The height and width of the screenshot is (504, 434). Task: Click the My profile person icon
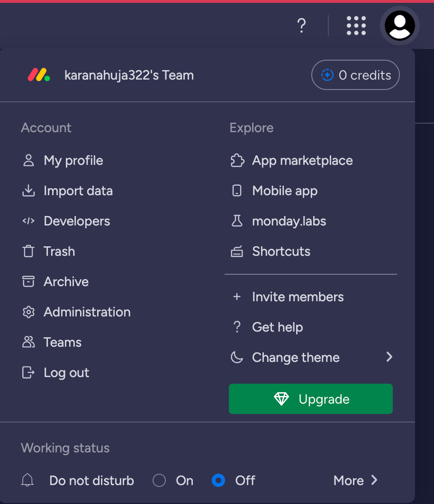click(28, 161)
